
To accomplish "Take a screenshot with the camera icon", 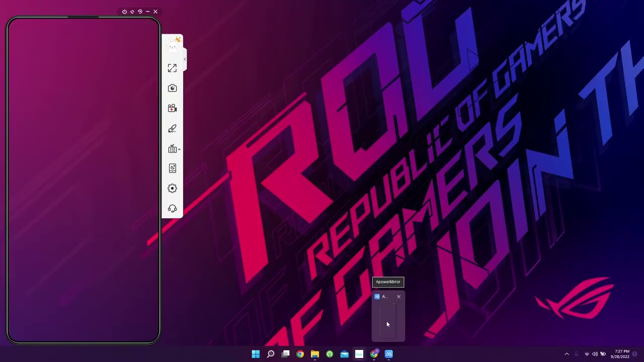I will (x=172, y=88).
